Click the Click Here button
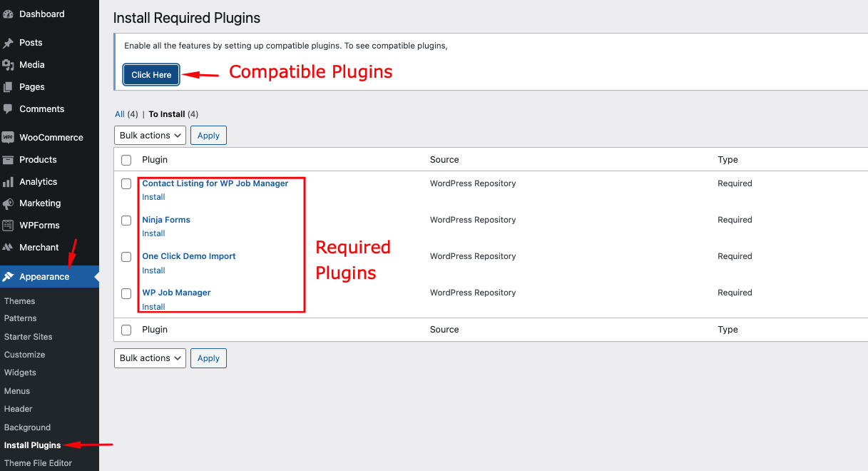Screen dimensions: 868x471 [150, 74]
